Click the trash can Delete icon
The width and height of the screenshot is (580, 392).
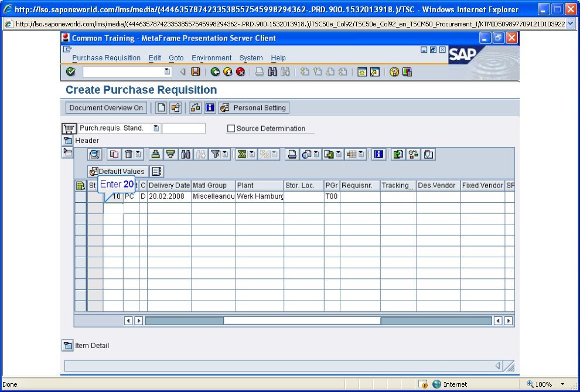coord(128,154)
